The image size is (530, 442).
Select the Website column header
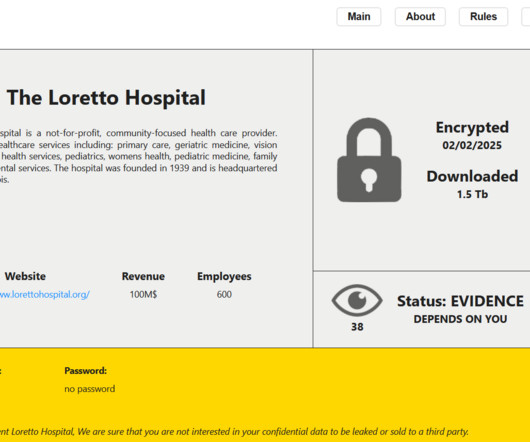coord(25,276)
